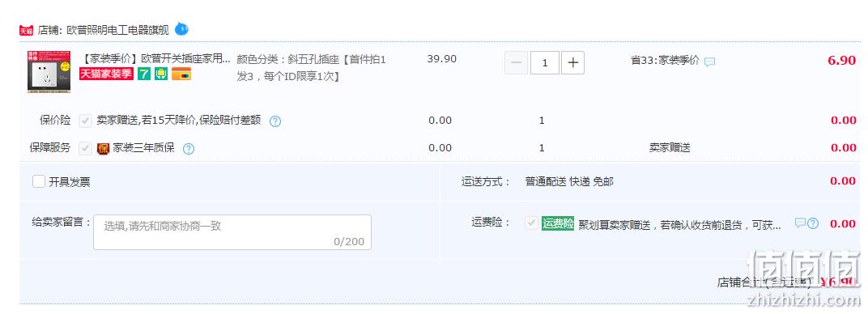Click the help icon in the 运费险 row

(813, 223)
